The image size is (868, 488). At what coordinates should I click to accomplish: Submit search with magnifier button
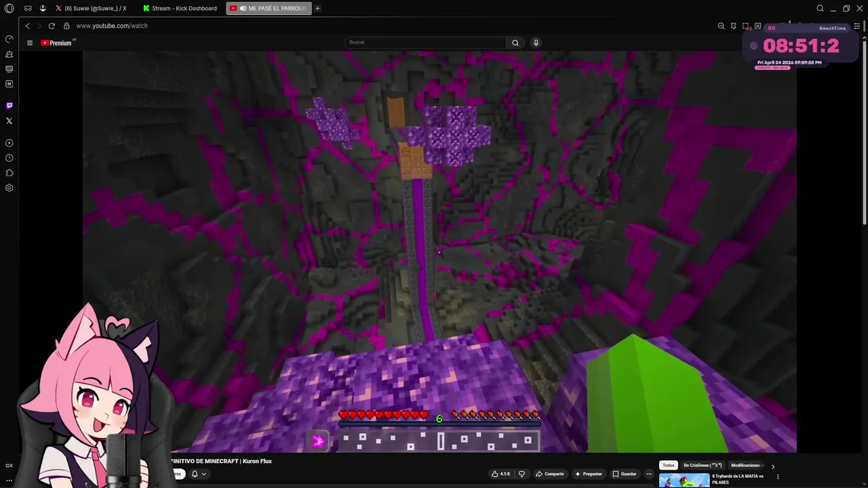pyautogui.click(x=515, y=43)
